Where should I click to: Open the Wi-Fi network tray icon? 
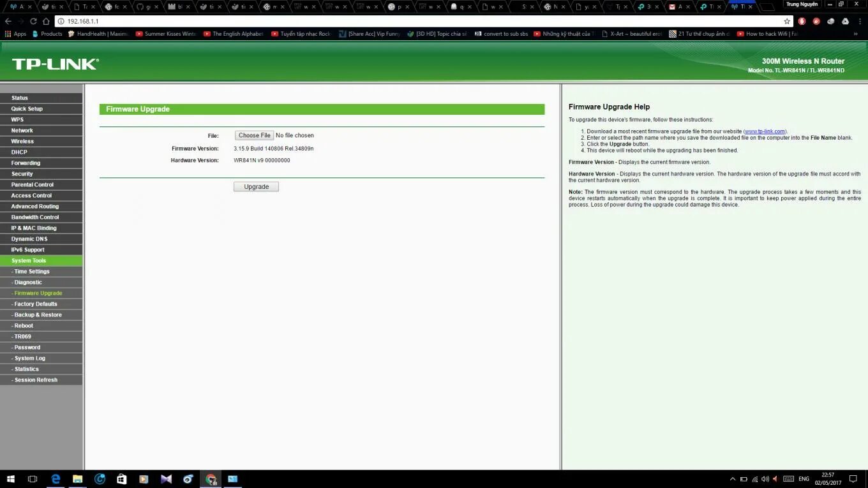point(755,479)
